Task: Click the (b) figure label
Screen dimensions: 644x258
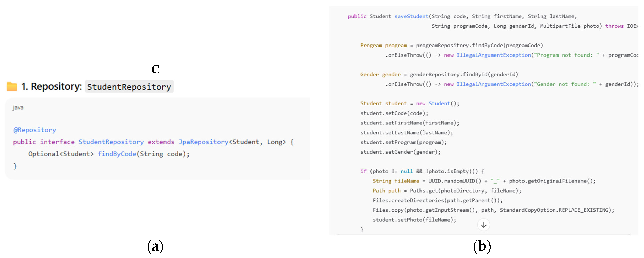Action: (482, 246)
